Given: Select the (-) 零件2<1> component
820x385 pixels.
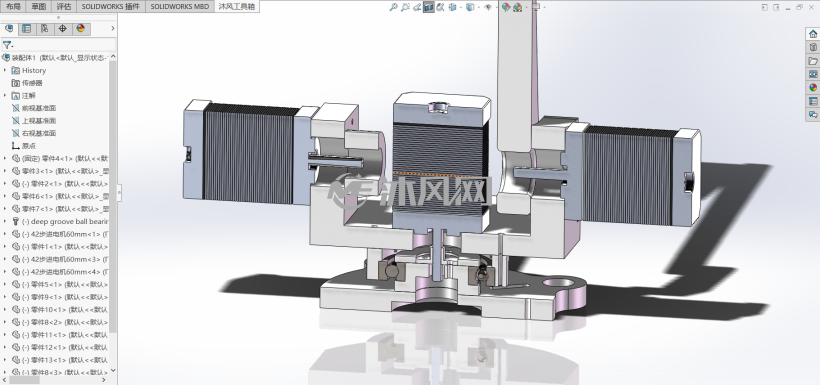Looking at the screenshot, I should coord(60,184).
